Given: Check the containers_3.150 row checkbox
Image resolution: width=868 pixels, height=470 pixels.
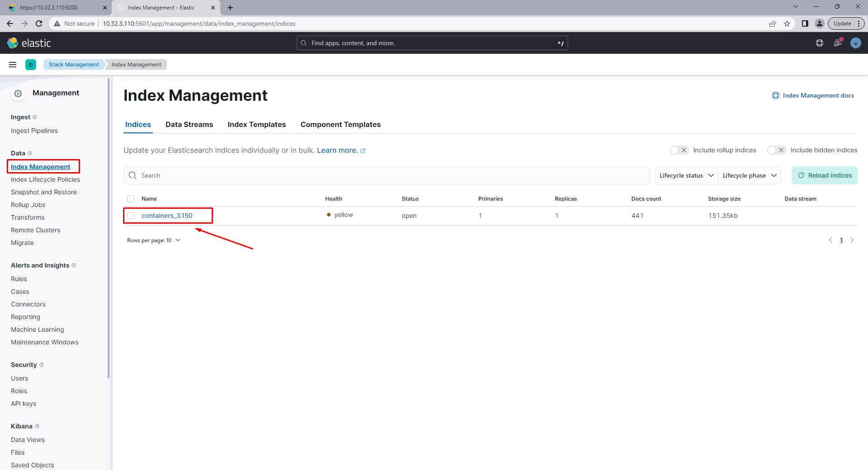Looking at the screenshot, I should tap(131, 216).
